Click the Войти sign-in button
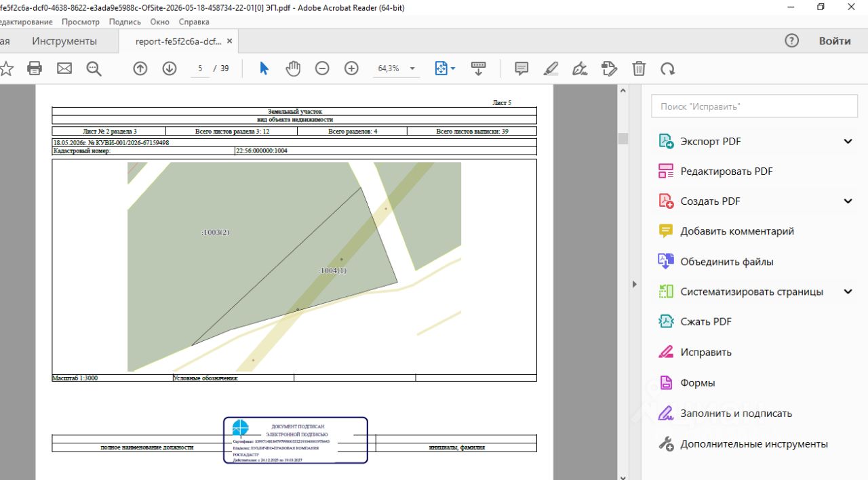The width and height of the screenshot is (868, 480). click(x=835, y=41)
